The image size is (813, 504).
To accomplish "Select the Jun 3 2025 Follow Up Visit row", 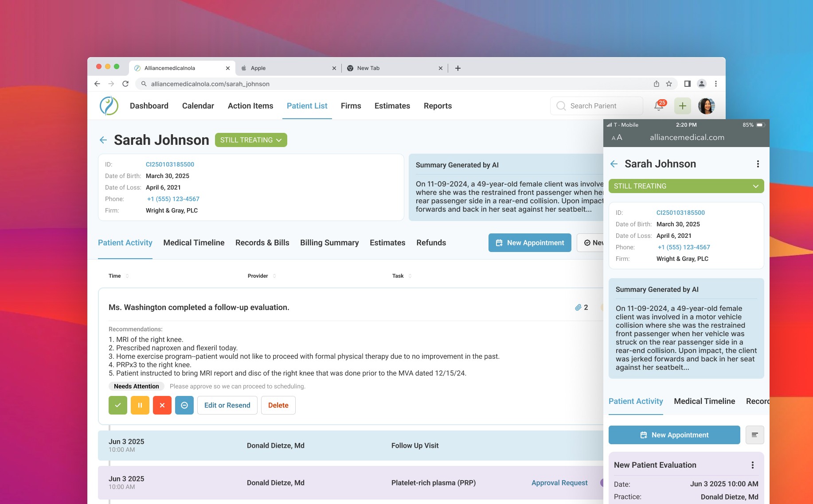I will pyautogui.click(x=350, y=446).
